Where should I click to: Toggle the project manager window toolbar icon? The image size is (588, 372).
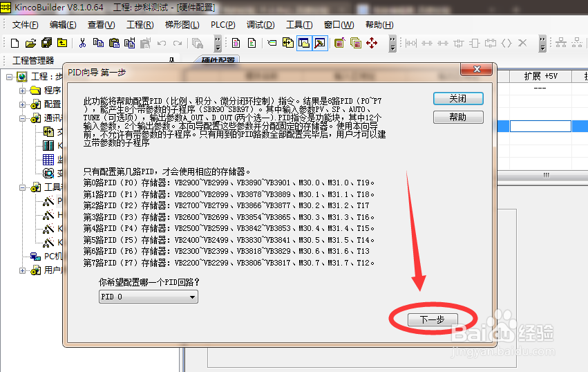pyautogui.click(x=304, y=43)
